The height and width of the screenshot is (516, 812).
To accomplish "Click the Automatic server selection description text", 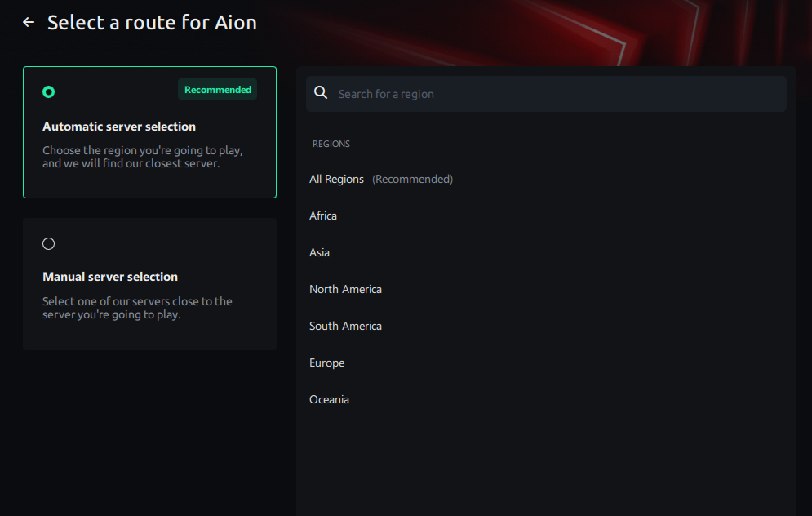I will pos(142,157).
